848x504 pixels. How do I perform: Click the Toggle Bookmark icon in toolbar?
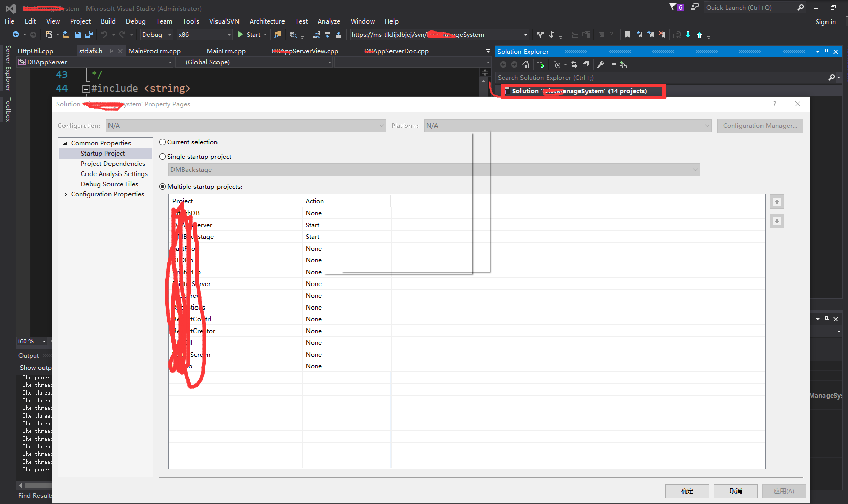(627, 35)
